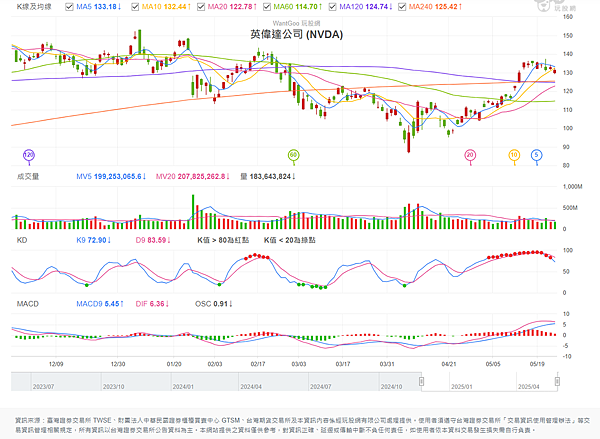Viewport: 600px width, 439px height.
Task: Uncheck the MA5 moving average checkbox
Action: pyautogui.click(x=69, y=7)
